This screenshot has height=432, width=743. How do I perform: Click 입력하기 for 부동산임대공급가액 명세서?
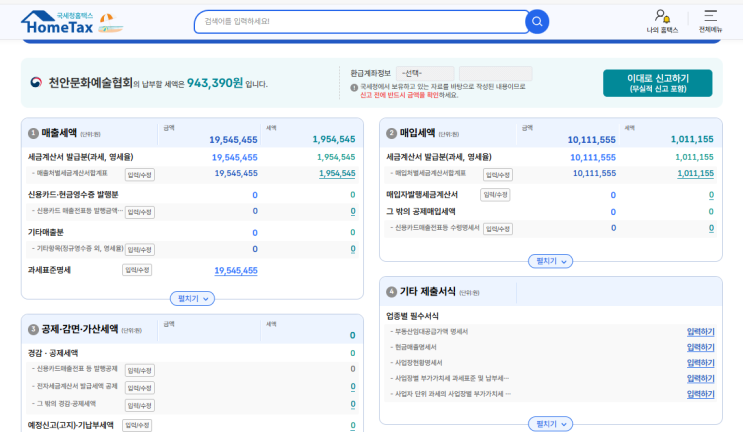(700, 332)
